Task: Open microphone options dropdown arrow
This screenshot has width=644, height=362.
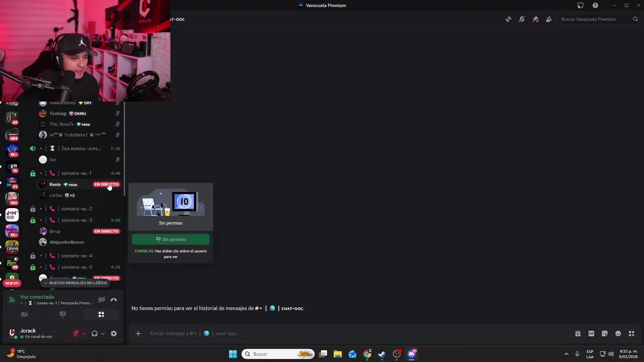Action: pyautogui.click(x=84, y=333)
